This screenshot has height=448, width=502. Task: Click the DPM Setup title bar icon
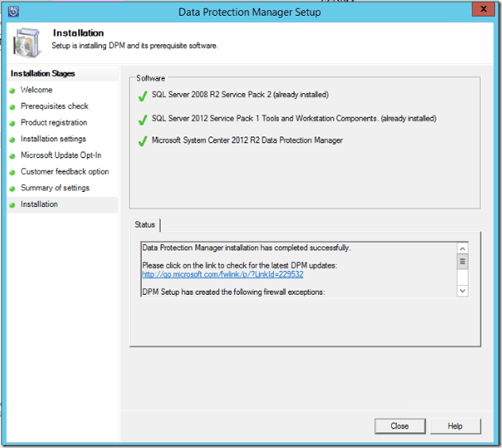13,12
